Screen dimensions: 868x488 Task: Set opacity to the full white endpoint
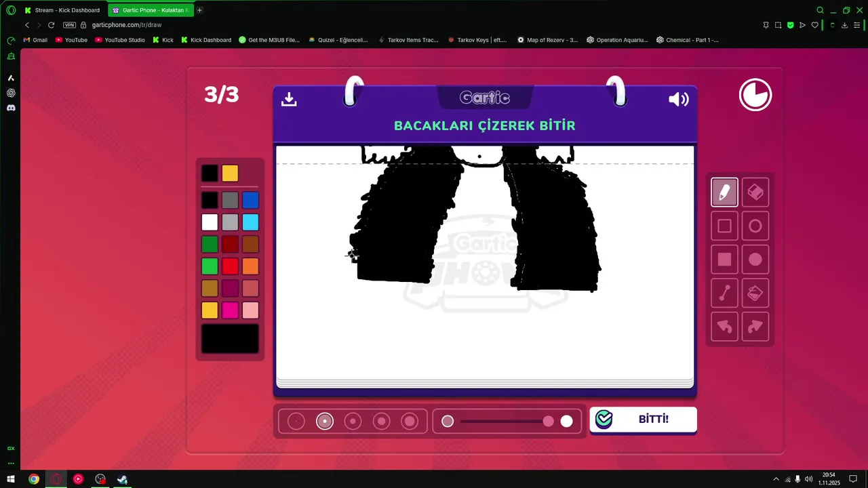[x=566, y=422]
